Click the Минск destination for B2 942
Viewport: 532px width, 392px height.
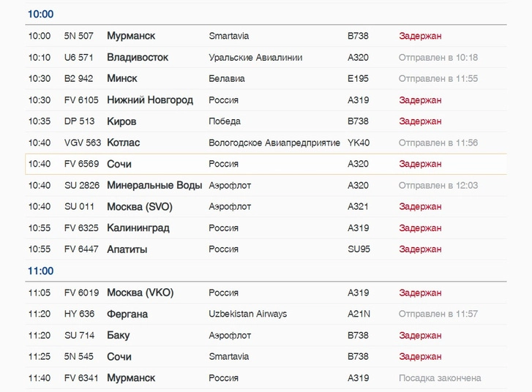pos(122,78)
